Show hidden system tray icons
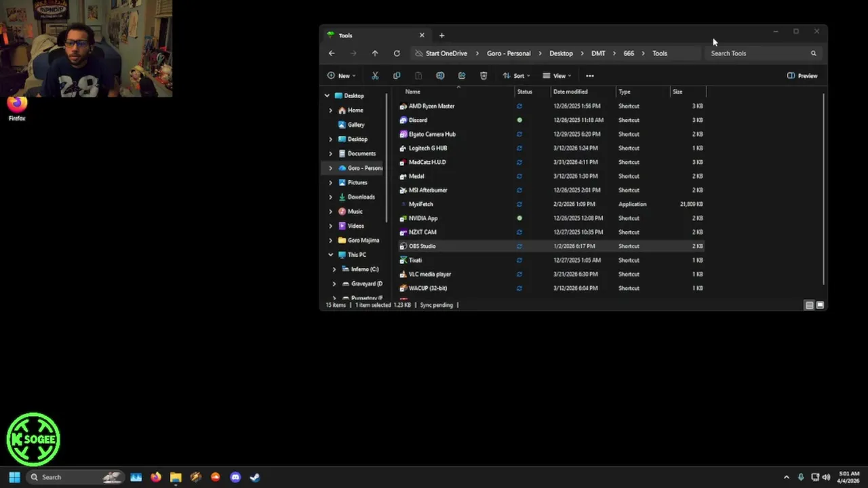Image resolution: width=868 pixels, height=488 pixels. pyautogui.click(x=787, y=477)
